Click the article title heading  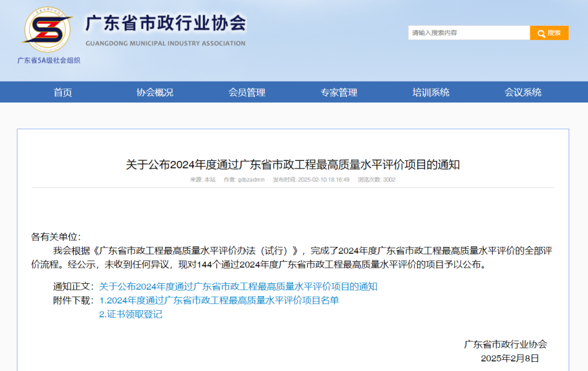coord(292,165)
